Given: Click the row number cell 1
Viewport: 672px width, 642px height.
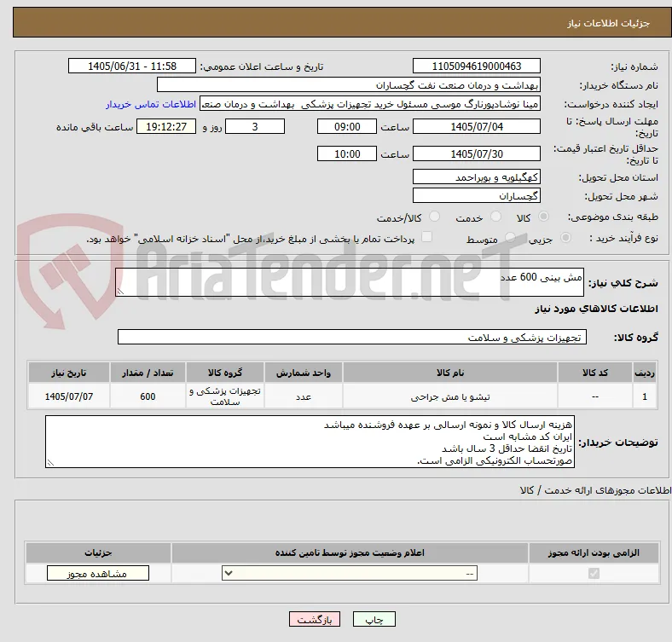Looking at the screenshot, I should pos(645,396).
